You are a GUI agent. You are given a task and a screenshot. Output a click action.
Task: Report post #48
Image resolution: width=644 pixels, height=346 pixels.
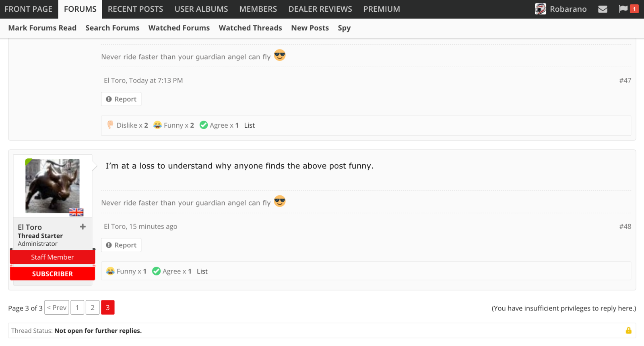pyautogui.click(x=121, y=245)
